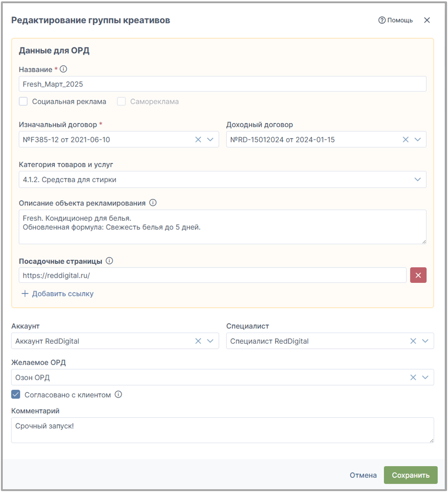Uncheck Согласовано с клиентом
Image resolution: width=448 pixels, height=492 pixels.
(x=16, y=394)
